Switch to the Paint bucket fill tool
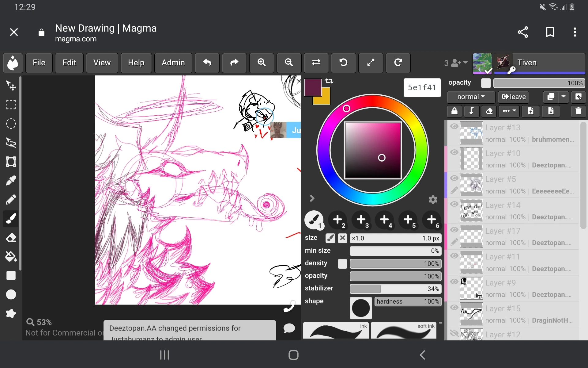This screenshot has height=368, width=588. pyautogui.click(x=11, y=257)
